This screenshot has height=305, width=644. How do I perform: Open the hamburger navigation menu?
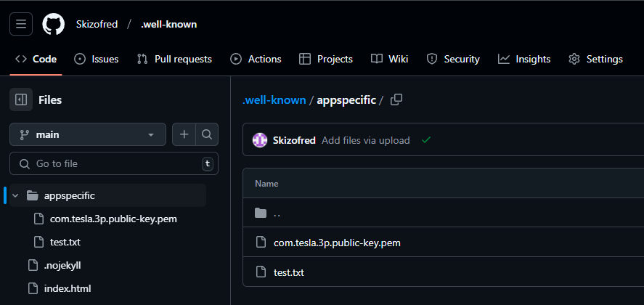[21, 24]
